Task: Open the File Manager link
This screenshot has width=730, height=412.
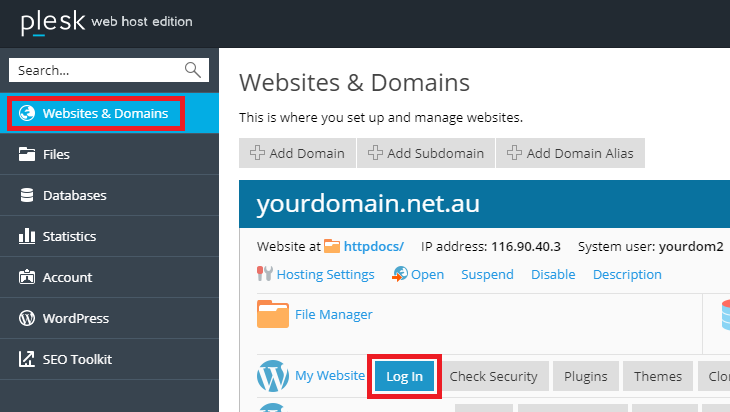Action: (334, 315)
